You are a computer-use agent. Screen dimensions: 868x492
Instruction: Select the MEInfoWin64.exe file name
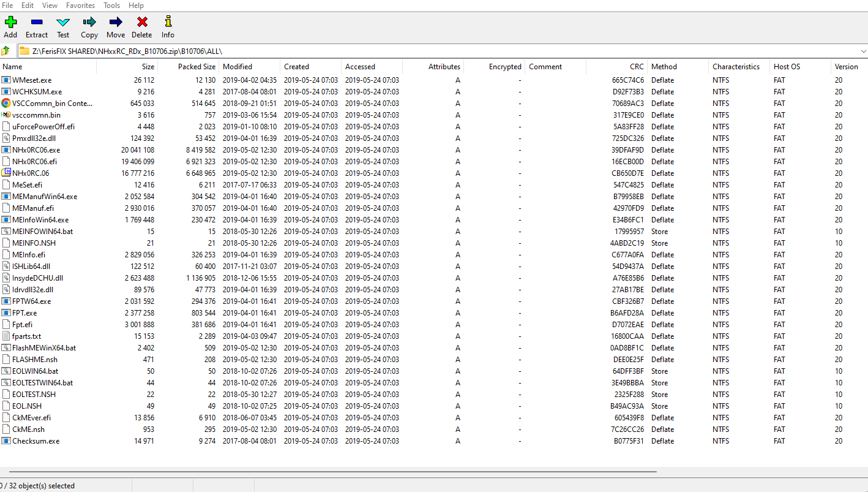pos(40,220)
